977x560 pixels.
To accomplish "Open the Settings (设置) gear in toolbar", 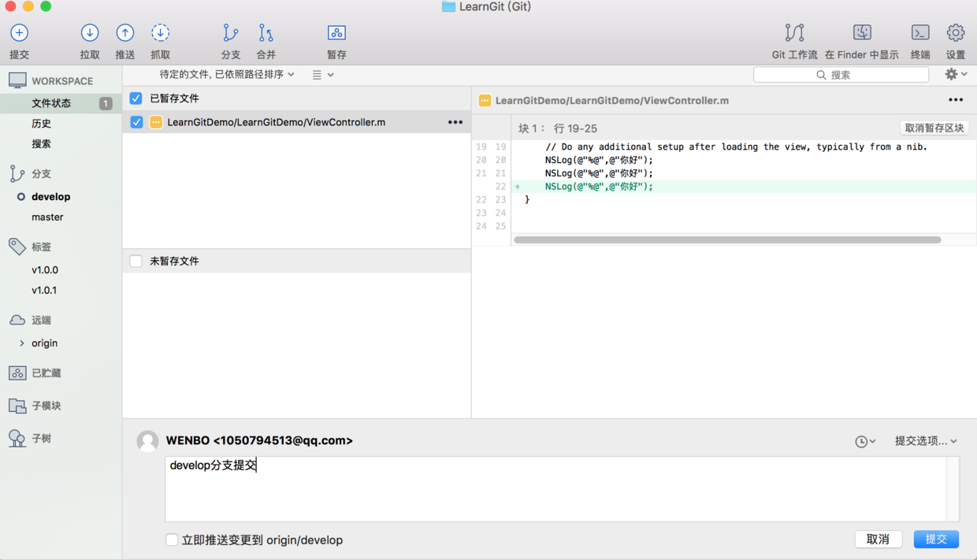I will pos(956,33).
